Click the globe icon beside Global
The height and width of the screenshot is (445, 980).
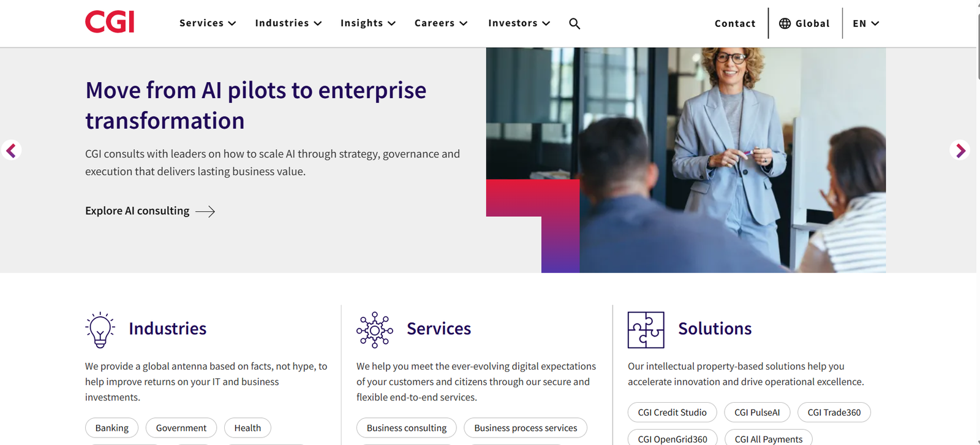point(785,23)
